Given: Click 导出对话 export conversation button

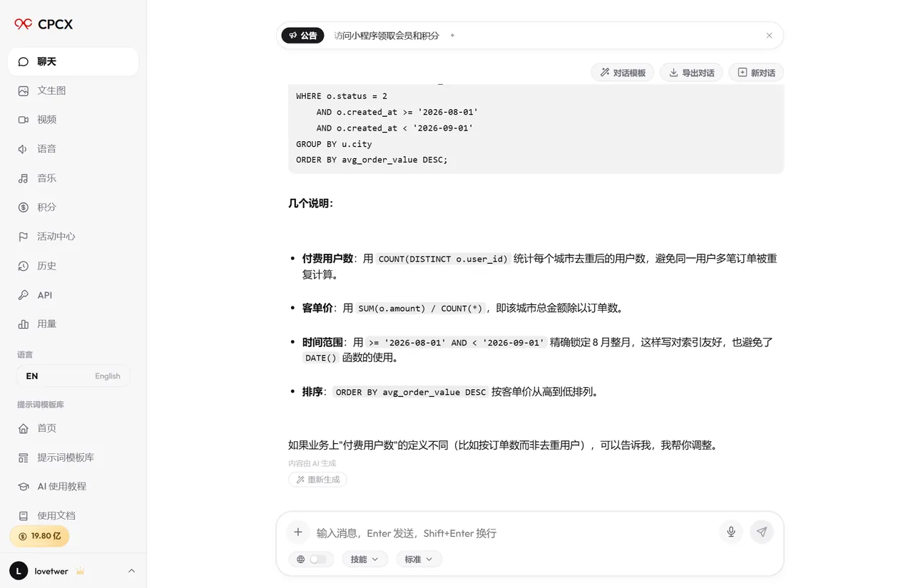Looking at the screenshot, I should coord(691,73).
